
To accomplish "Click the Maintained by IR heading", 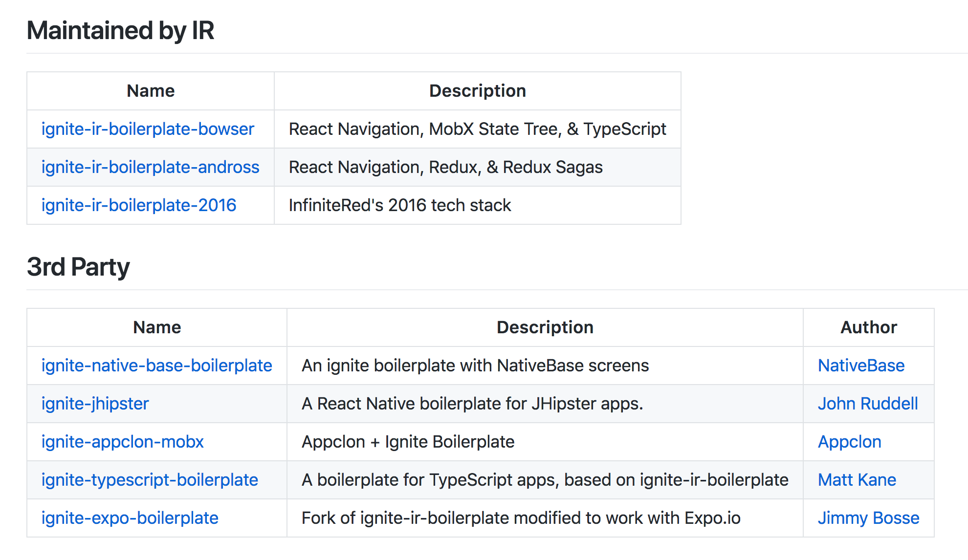I will [x=120, y=30].
